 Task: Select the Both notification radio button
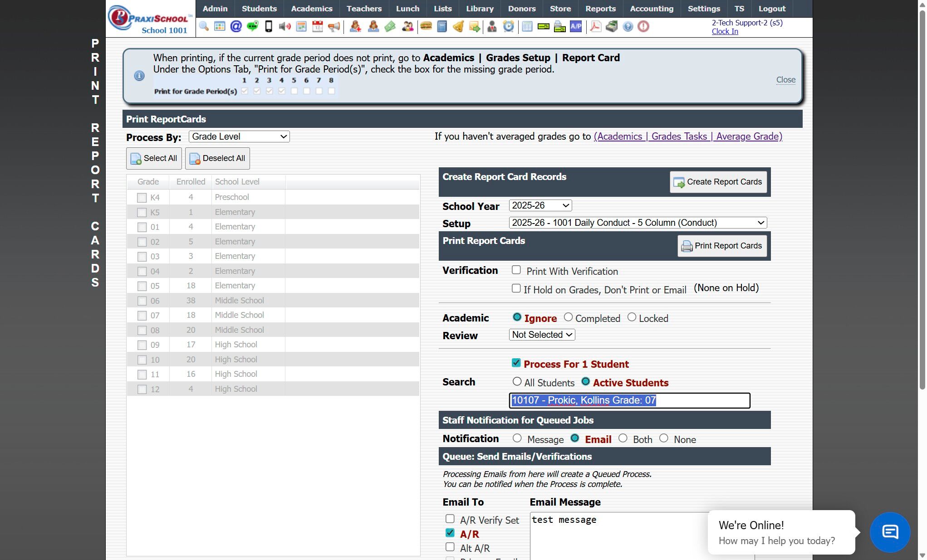click(x=623, y=438)
